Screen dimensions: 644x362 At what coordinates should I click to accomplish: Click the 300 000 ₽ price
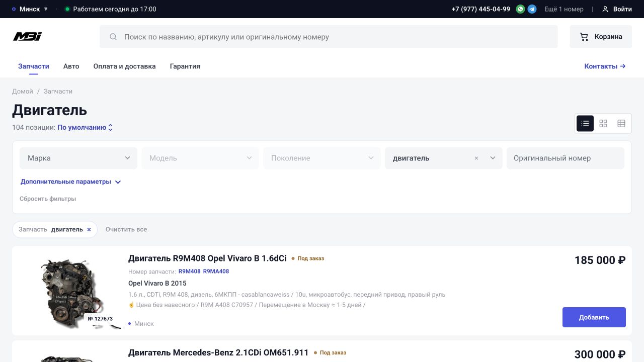click(x=600, y=354)
